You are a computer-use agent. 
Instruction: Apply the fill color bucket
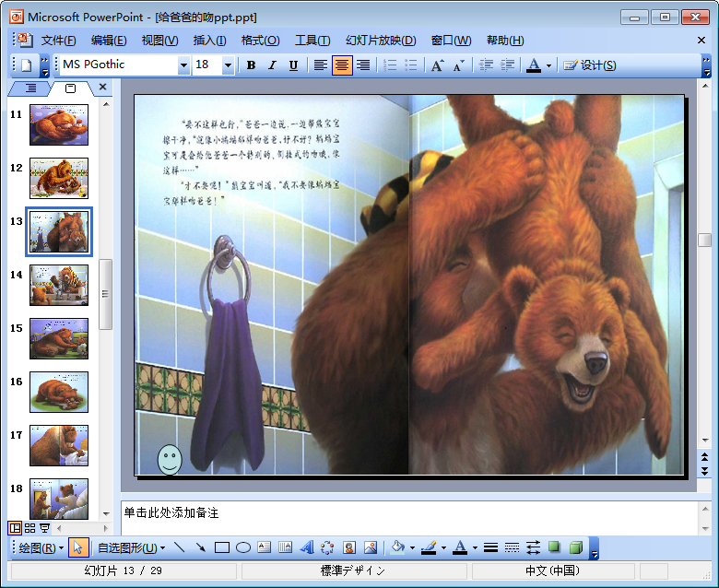click(397, 547)
